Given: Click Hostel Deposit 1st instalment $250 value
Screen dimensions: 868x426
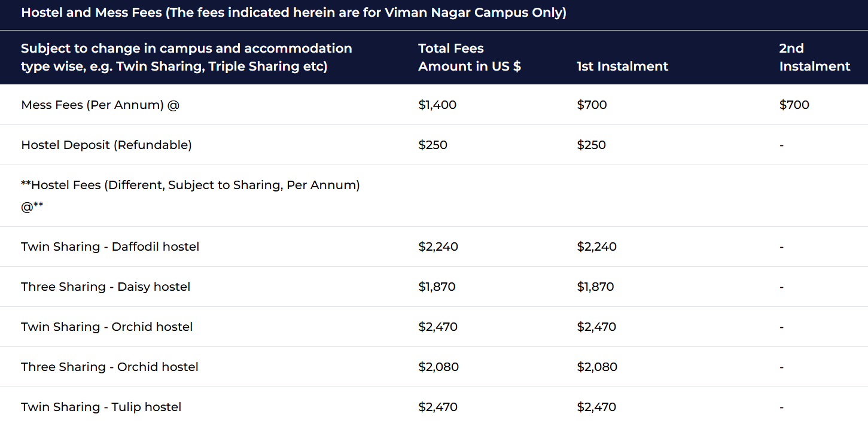Looking at the screenshot, I should tap(591, 145).
